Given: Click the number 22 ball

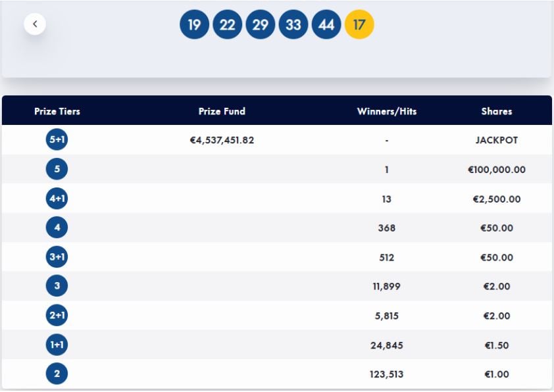Looking at the screenshot, I should click(227, 25).
